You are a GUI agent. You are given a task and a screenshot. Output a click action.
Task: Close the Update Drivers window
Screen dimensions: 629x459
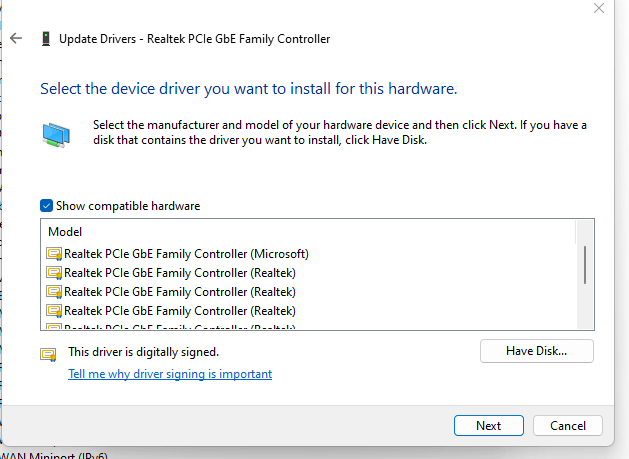(599, 8)
